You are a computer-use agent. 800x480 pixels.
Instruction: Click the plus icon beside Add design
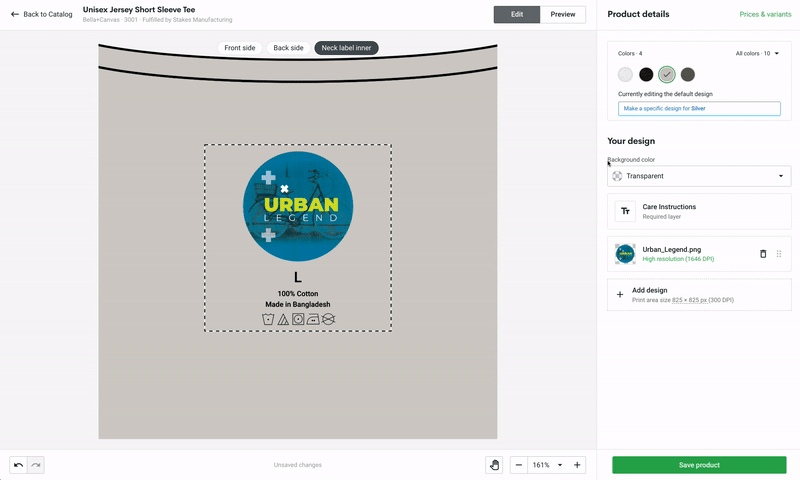click(x=620, y=294)
